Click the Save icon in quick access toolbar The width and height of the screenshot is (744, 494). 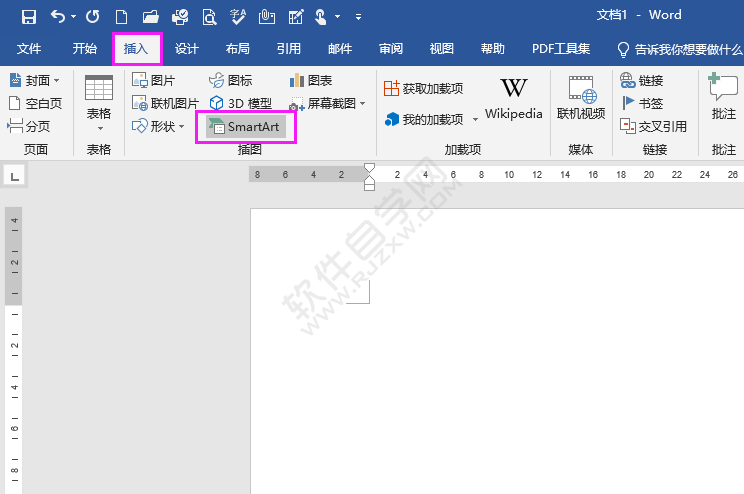[x=29, y=17]
